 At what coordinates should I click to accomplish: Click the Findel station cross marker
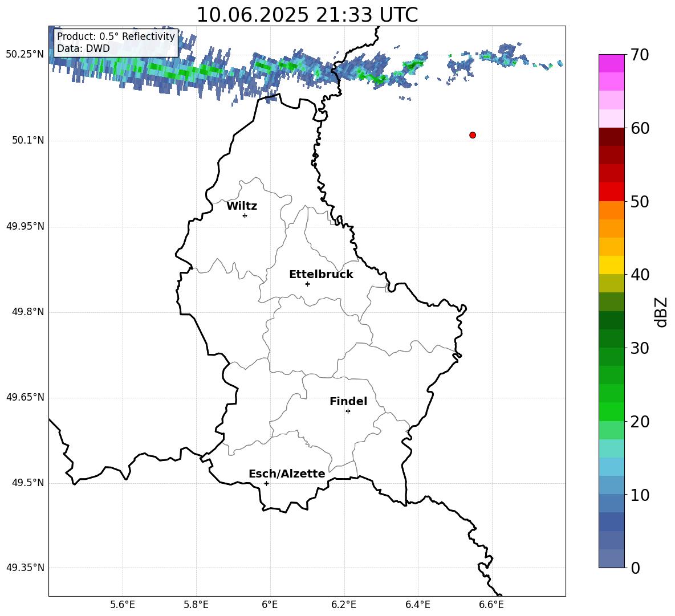(x=348, y=411)
